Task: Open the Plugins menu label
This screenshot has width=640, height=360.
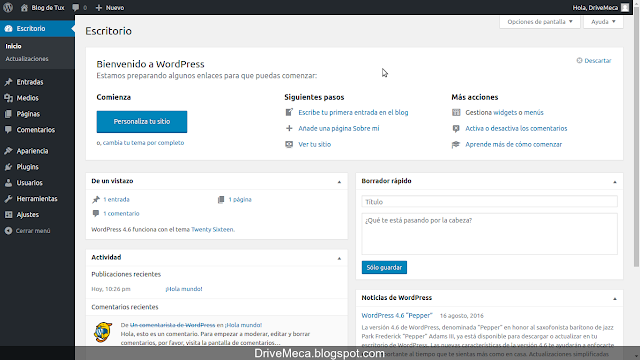Action: tap(27, 167)
